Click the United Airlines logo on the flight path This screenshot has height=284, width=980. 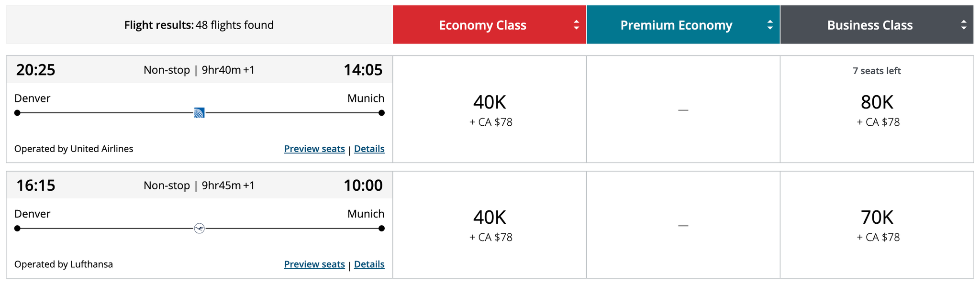(199, 113)
